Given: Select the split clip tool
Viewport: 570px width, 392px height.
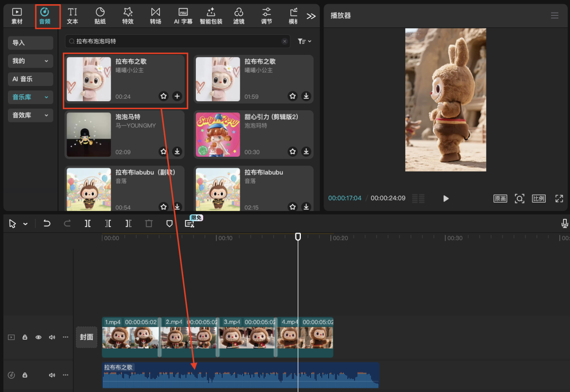Looking at the screenshot, I should (x=88, y=224).
